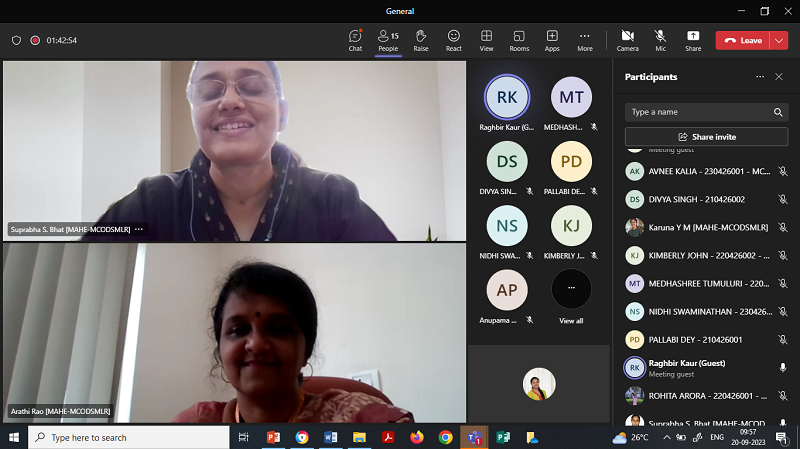The width and height of the screenshot is (800, 449).
Task: Toggle the Camera on
Action: [627, 40]
